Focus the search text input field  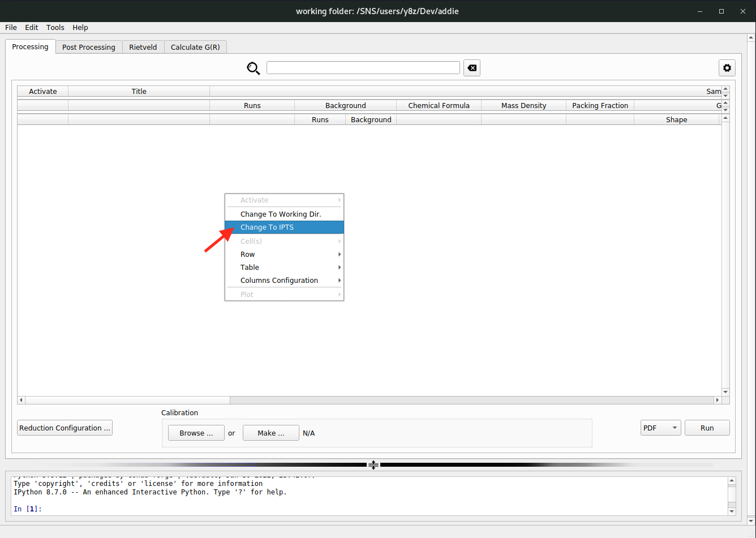(x=363, y=68)
